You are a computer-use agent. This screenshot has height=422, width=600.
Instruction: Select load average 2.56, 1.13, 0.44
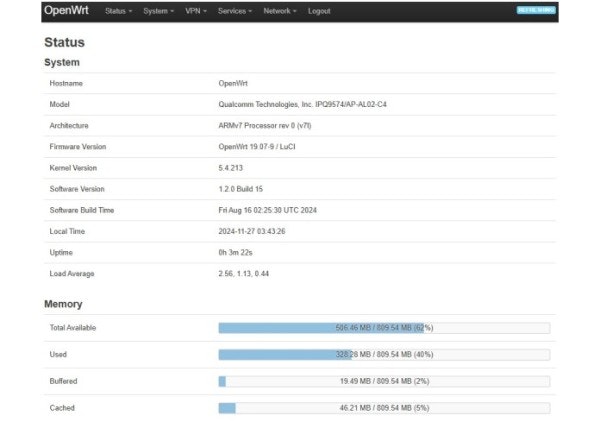click(244, 274)
